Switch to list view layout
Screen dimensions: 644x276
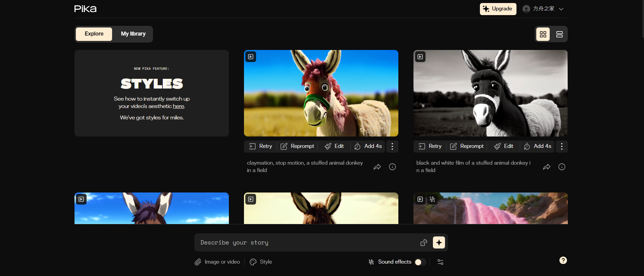pos(559,34)
